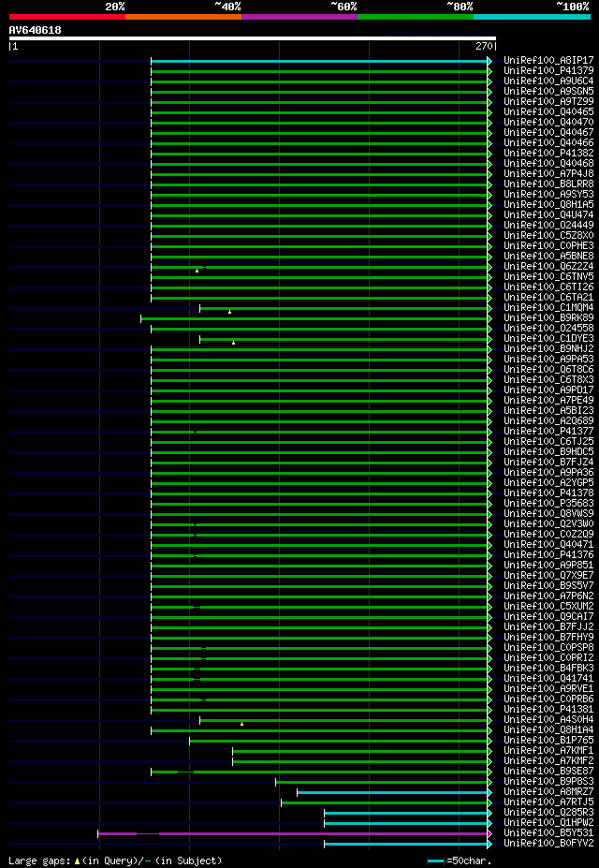599x868 pixels.
Task: Select the UniRef100_P35683 label
Action: point(548,505)
